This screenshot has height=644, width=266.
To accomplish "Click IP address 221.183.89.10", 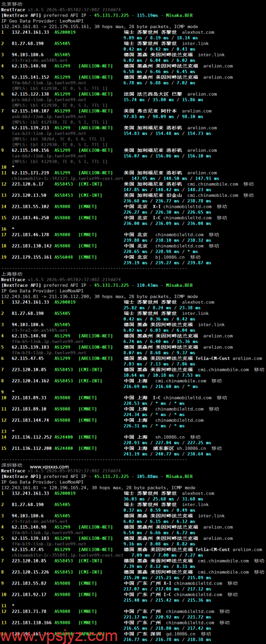I will [x=29, y=409].
